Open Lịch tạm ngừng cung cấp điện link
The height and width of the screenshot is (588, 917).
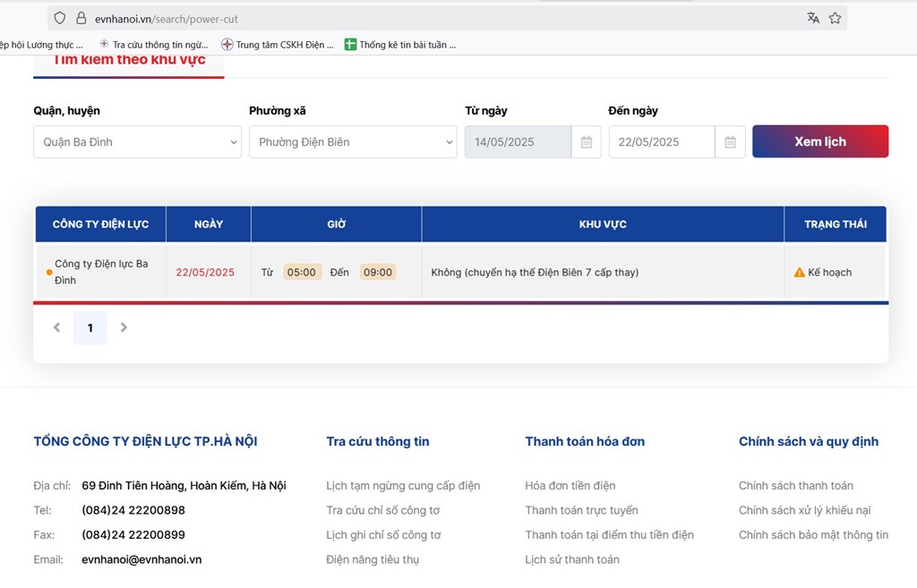click(403, 486)
